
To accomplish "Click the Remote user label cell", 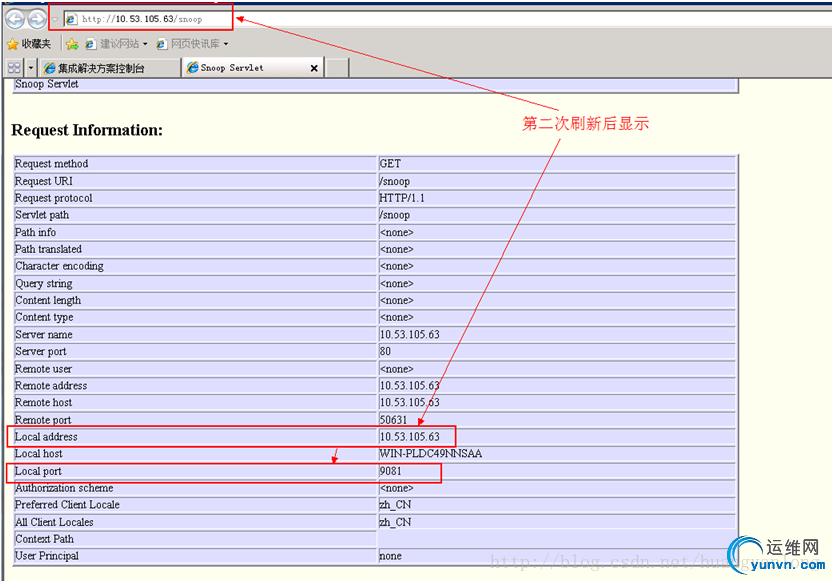I will tap(195, 369).
